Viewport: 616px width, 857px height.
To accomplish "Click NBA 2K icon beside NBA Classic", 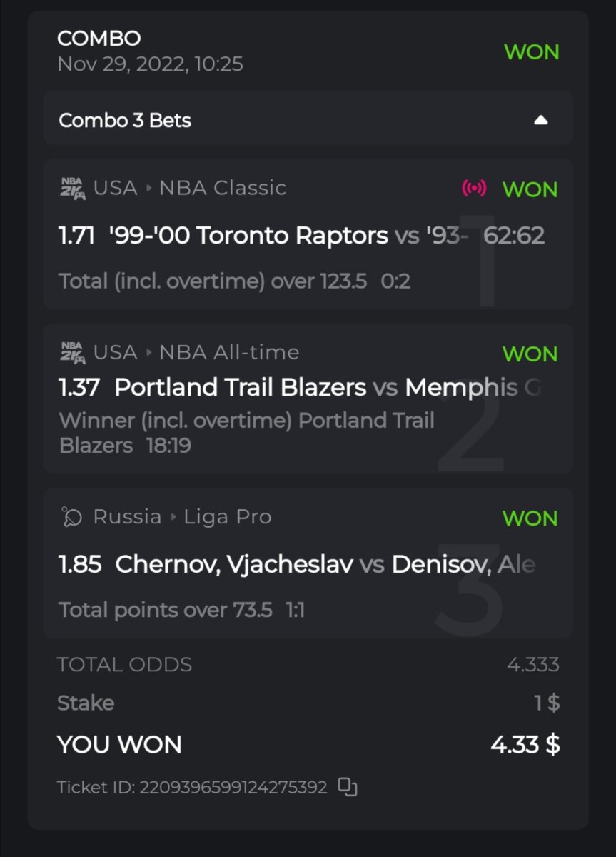I will [73, 188].
